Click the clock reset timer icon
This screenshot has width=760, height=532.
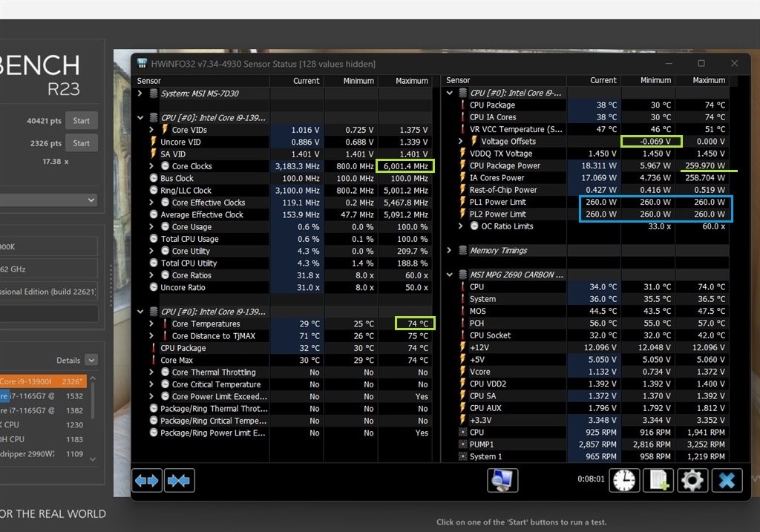(x=623, y=480)
